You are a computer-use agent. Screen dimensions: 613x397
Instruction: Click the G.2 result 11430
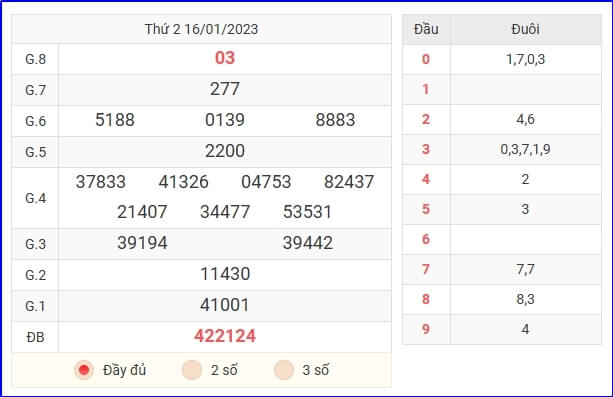[225, 273]
